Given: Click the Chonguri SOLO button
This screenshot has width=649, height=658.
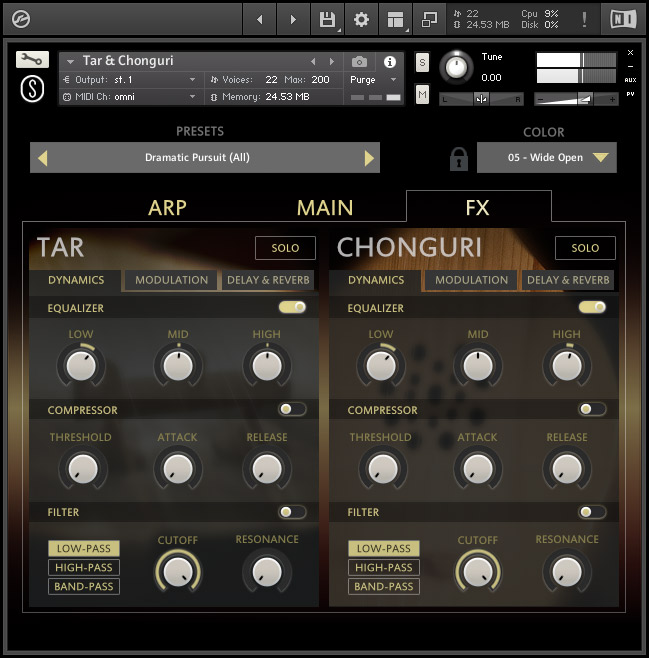Looking at the screenshot, I should point(585,248).
